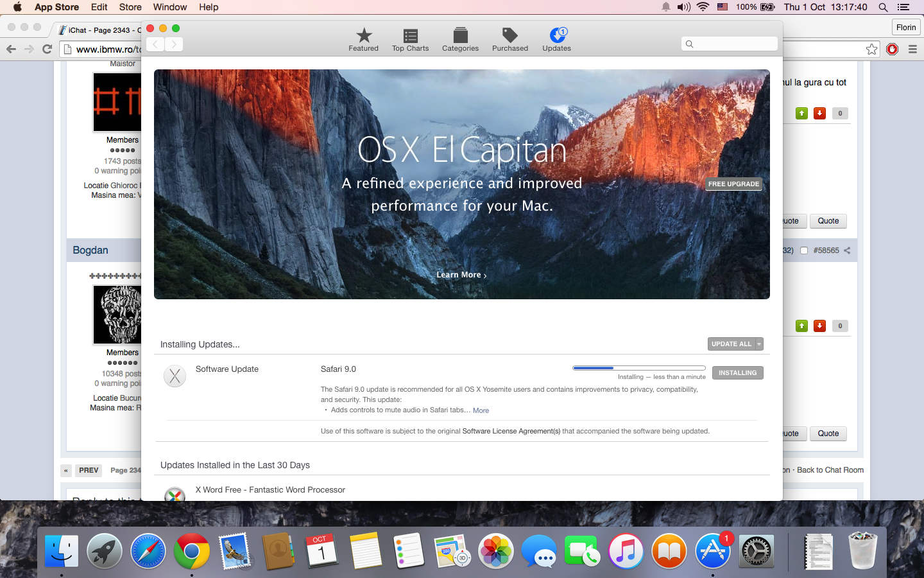
Task: Select the iChat - Page 2343 Chrome tab
Action: click(99, 30)
